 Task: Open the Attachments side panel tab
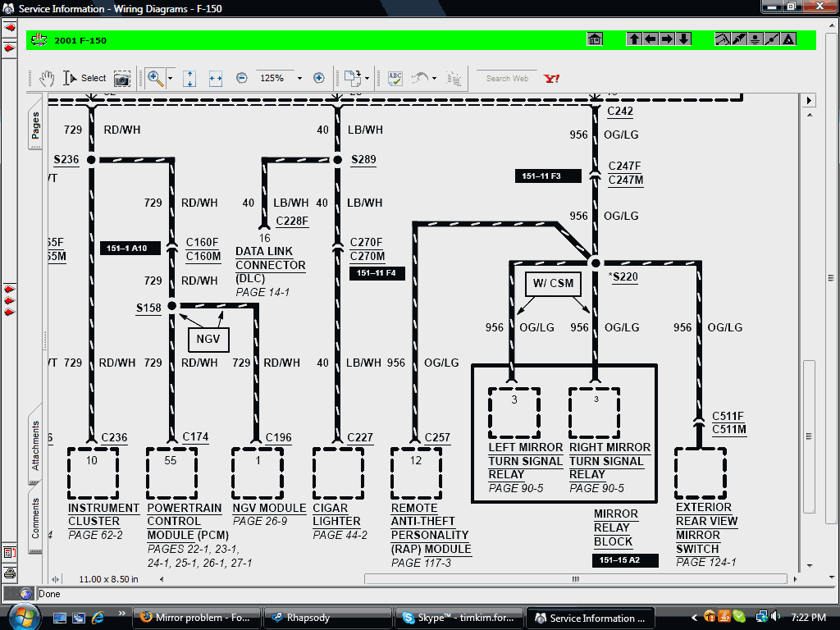click(35, 445)
